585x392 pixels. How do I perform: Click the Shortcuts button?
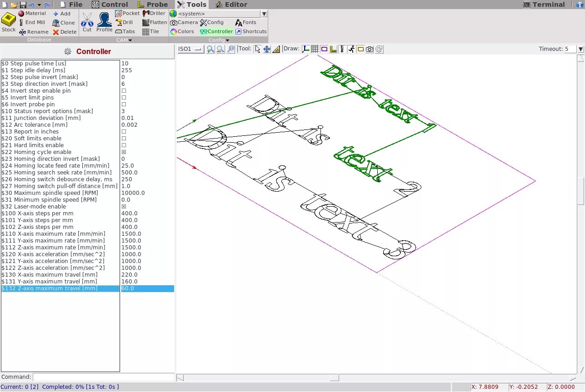251,31
